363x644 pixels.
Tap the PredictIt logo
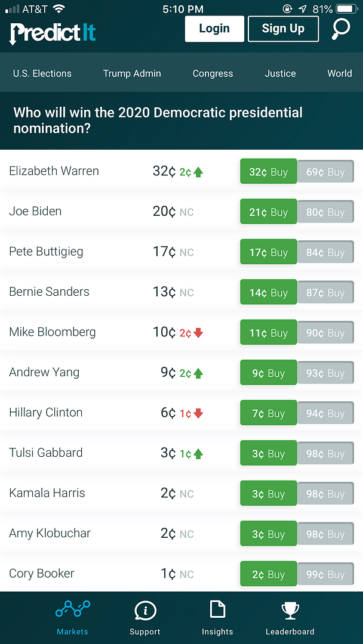coord(53,32)
